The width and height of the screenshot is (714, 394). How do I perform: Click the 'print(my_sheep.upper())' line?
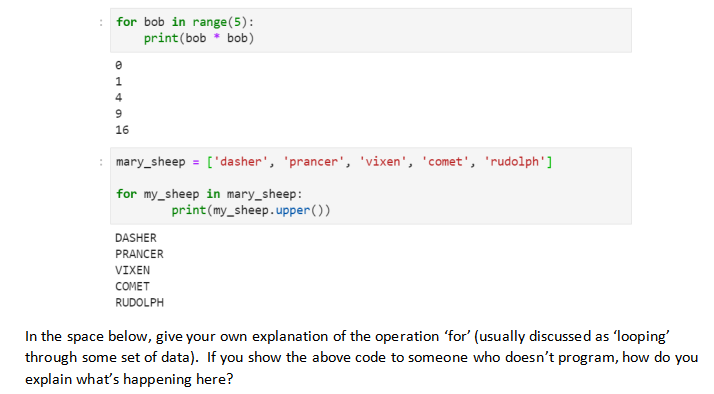(x=251, y=210)
